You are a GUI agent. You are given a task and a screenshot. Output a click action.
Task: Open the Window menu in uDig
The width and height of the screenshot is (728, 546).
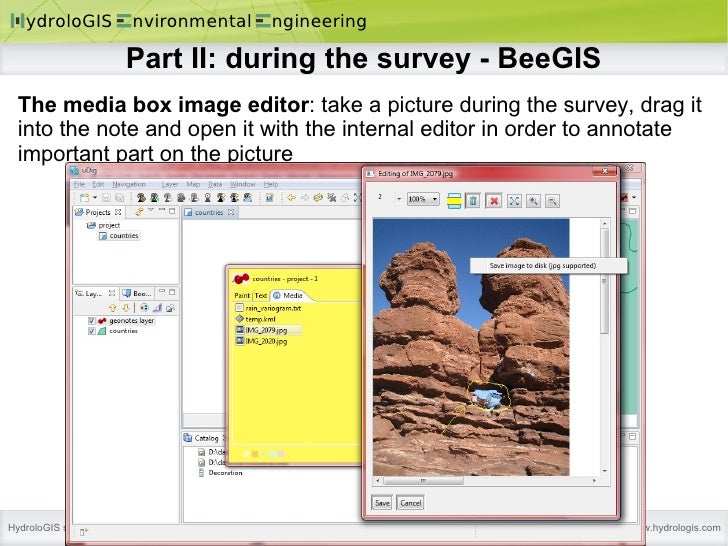pyautogui.click(x=243, y=184)
